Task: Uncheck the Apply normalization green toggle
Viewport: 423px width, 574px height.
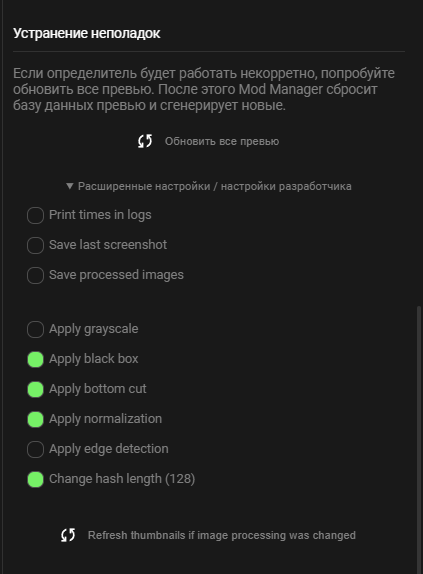Action: 35,419
